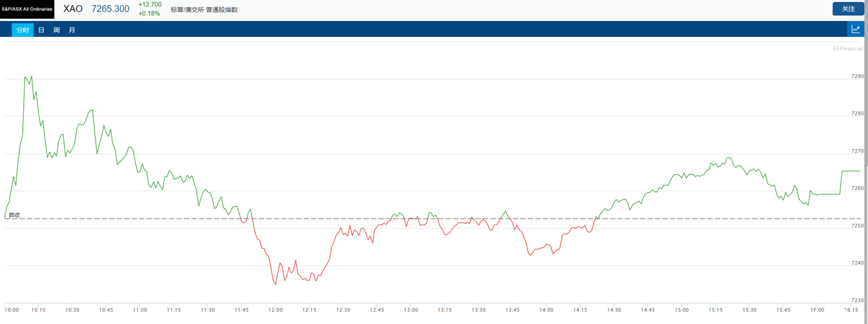Click the 标普/澳交所 普通股指数 description
Screen dimensions: 868x324
click(204, 10)
